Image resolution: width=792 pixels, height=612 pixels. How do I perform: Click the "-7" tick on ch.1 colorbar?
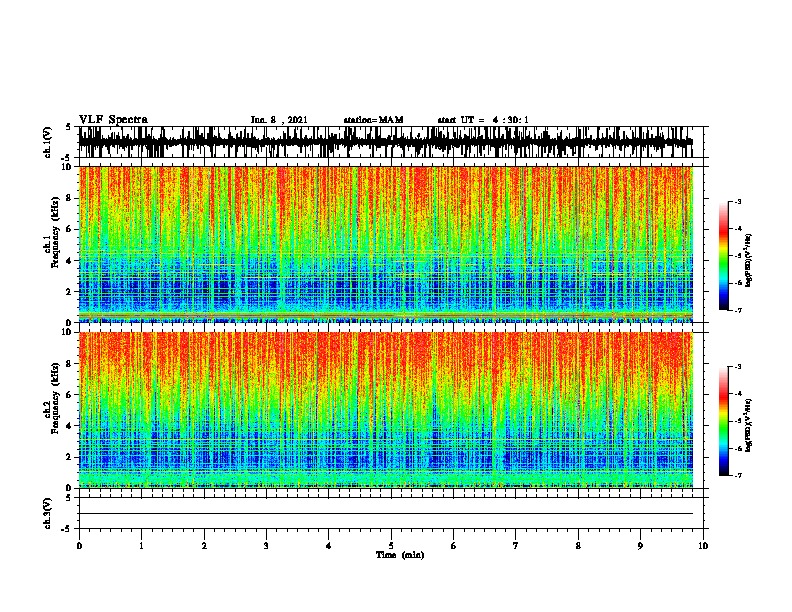point(738,310)
